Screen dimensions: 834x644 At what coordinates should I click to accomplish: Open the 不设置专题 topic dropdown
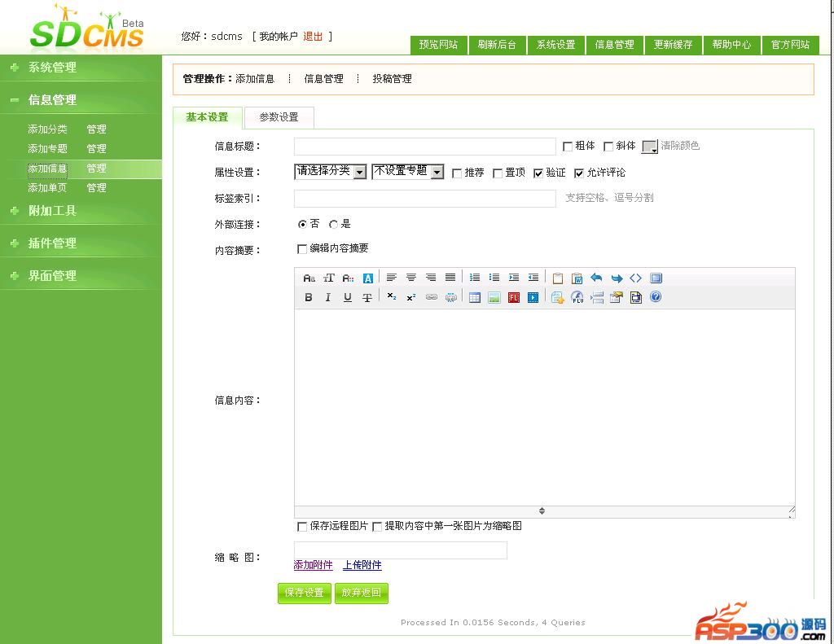point(407,171)
